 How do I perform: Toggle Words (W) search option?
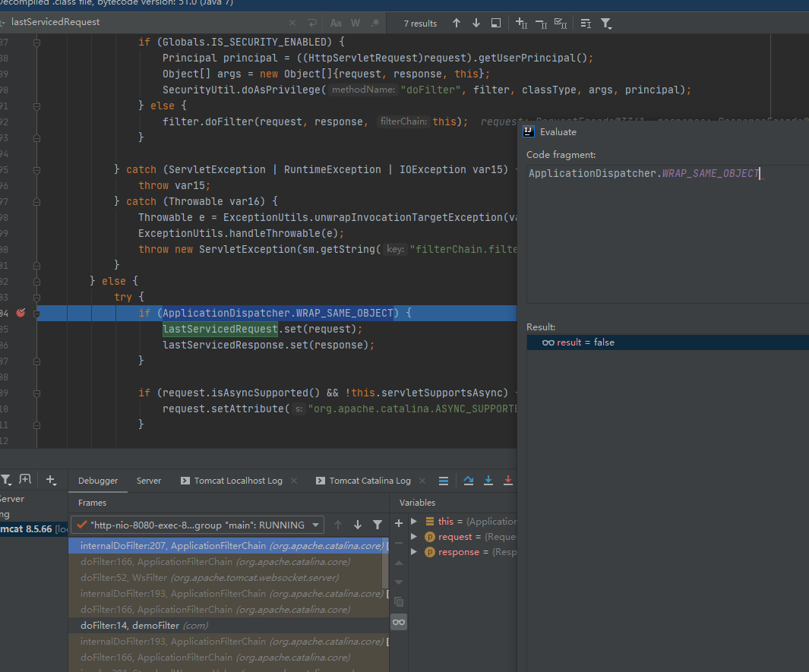coord(356,23)
